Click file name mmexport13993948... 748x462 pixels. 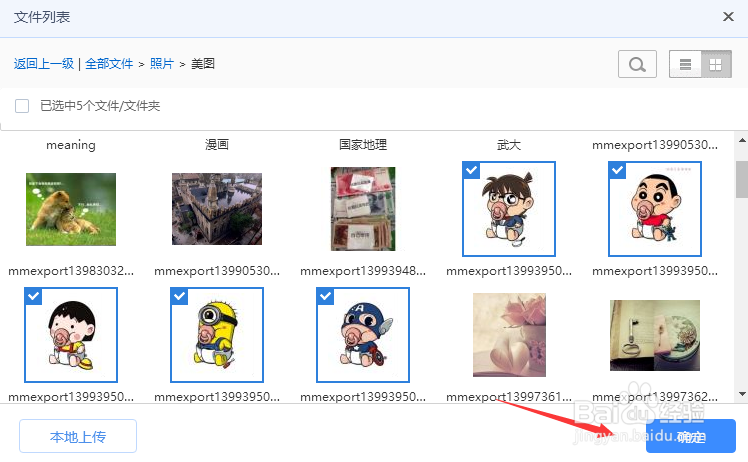[x=363, y=271]
